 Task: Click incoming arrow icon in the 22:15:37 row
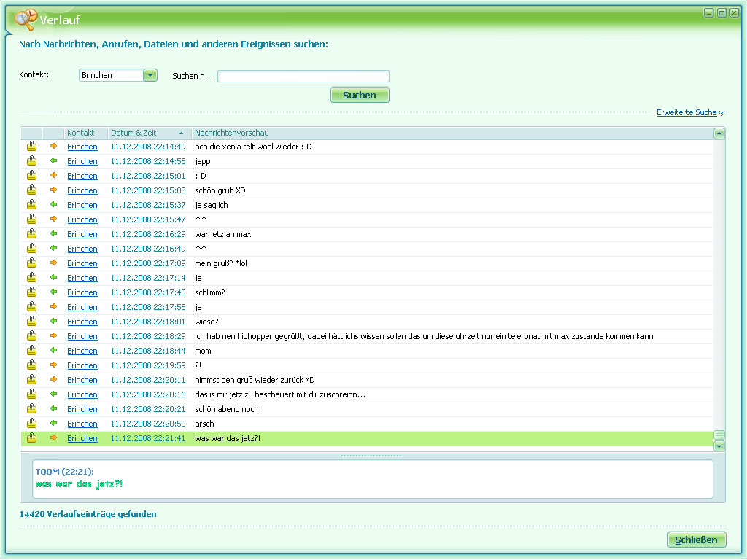click(53, 204)
